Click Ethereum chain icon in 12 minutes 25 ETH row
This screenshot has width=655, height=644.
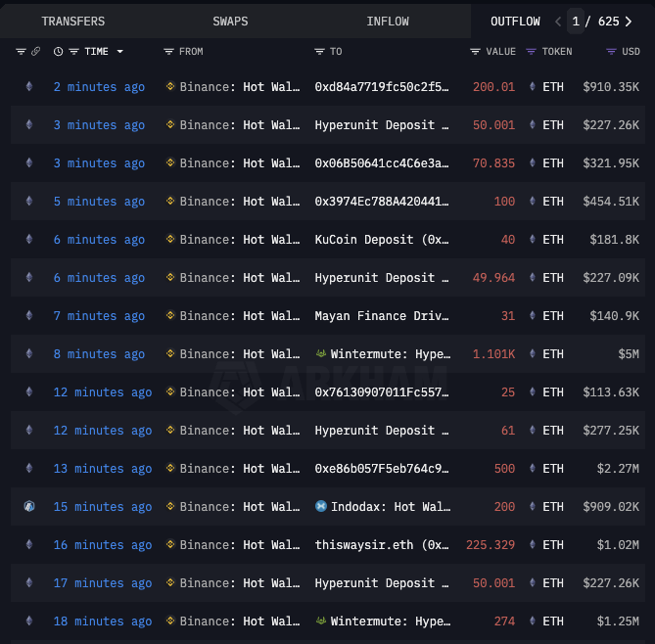coord(29,391)
